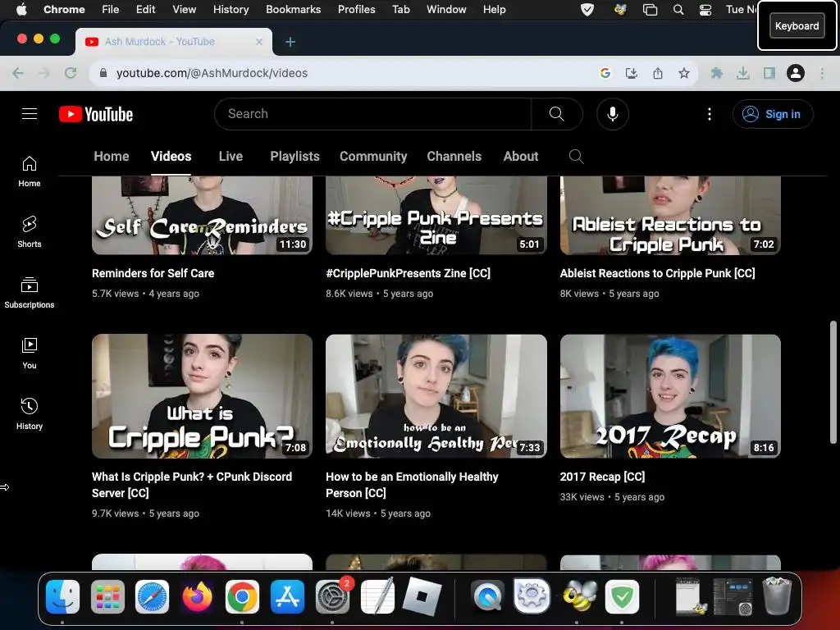Close the Ash Murdock YouTube tab
Viewport: 840px width, 630px height.
coord(259,42)
